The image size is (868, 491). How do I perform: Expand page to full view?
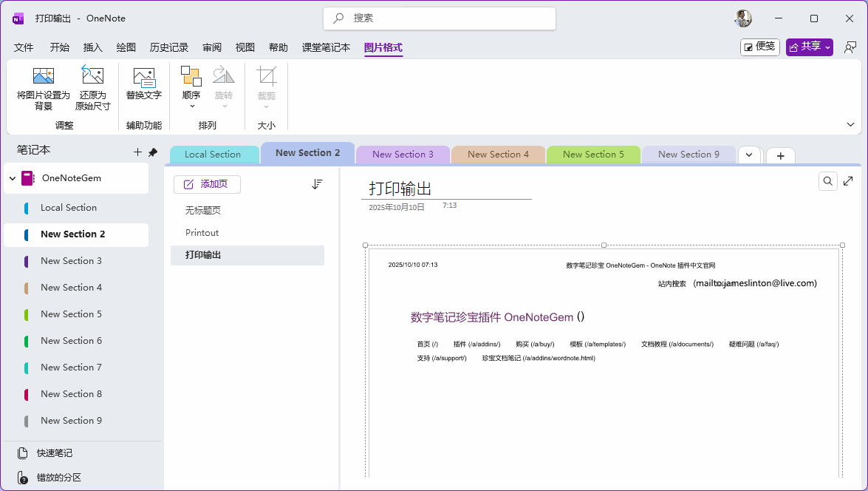848,181
